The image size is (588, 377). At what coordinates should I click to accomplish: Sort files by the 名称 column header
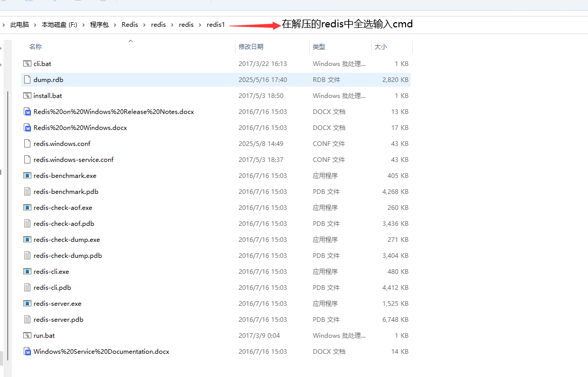(x=36, y=46)
